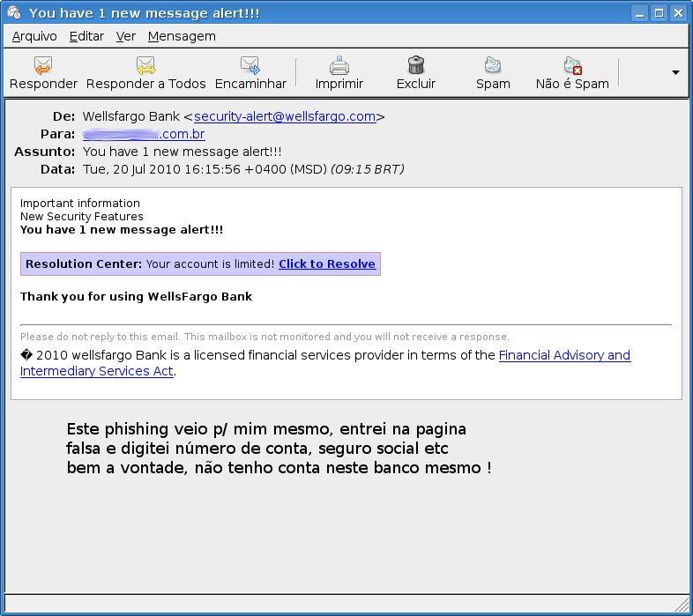Print the email using Imprimir
This screenshot has height=616, width=693.
339,65
